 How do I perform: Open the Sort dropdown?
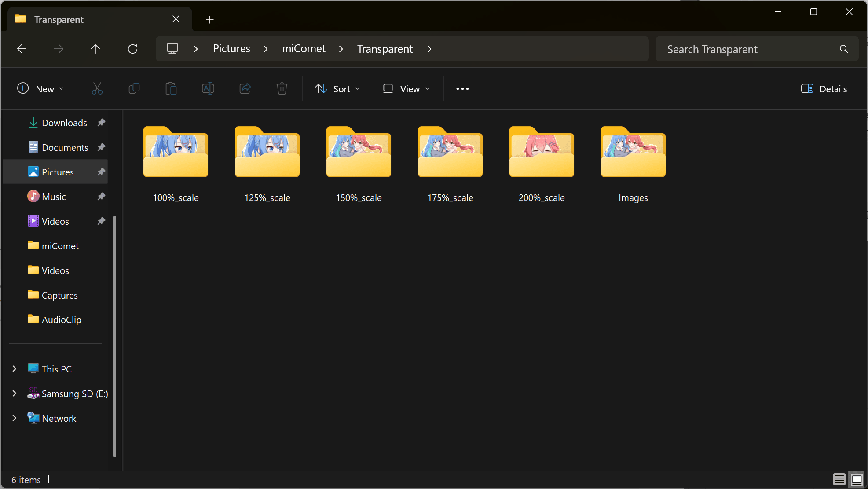pos(338,89)
